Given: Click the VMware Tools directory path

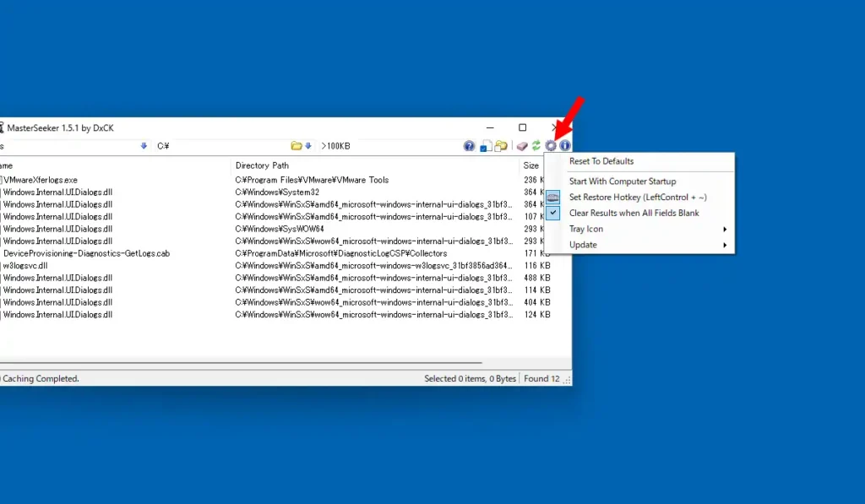Looking at the screenshot, I should pos(312,180).
